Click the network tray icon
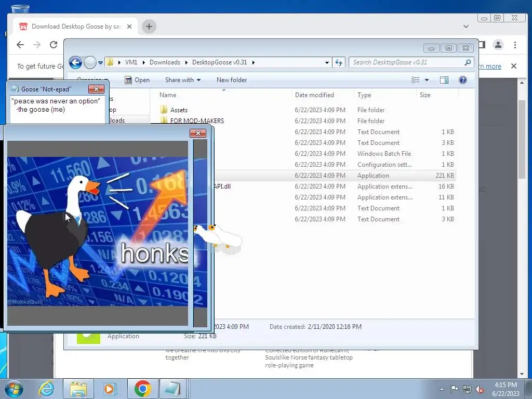Image resolution: width=532 pixels, height=399 pixels. [467, 389]
